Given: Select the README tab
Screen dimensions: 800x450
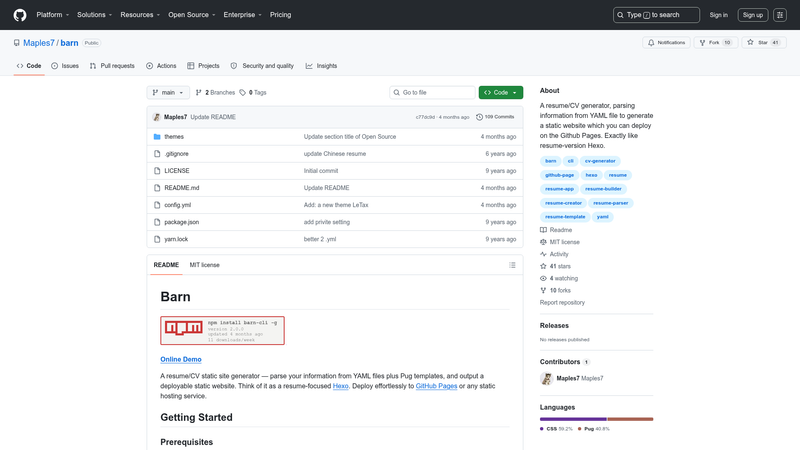Looking at the screenshot, I should click(166, 265).
